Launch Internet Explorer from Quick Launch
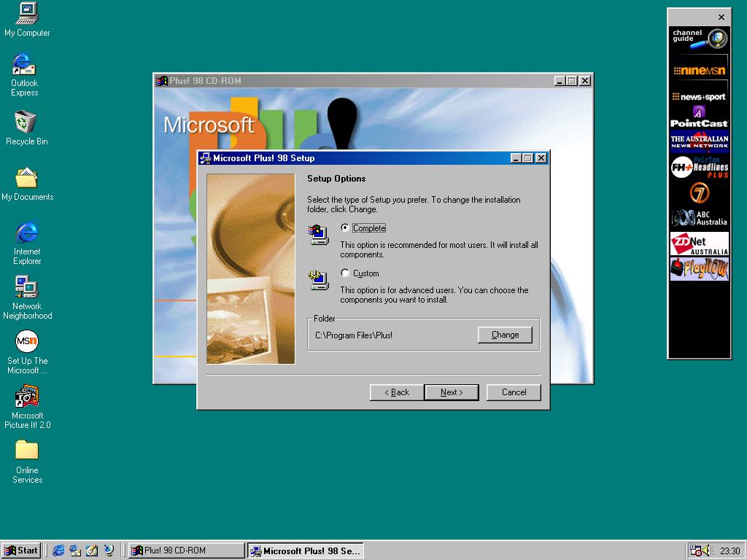This screenshot has width=747, height=560. click(x=58, y=551)
